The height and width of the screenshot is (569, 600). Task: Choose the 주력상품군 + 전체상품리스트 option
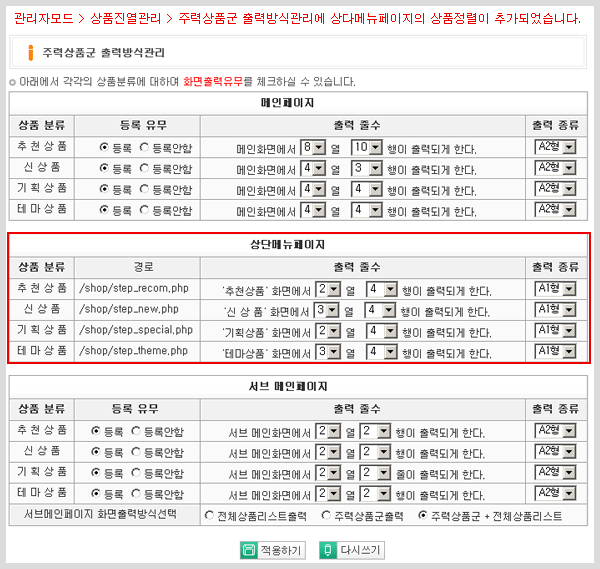[x=421, y=515]
